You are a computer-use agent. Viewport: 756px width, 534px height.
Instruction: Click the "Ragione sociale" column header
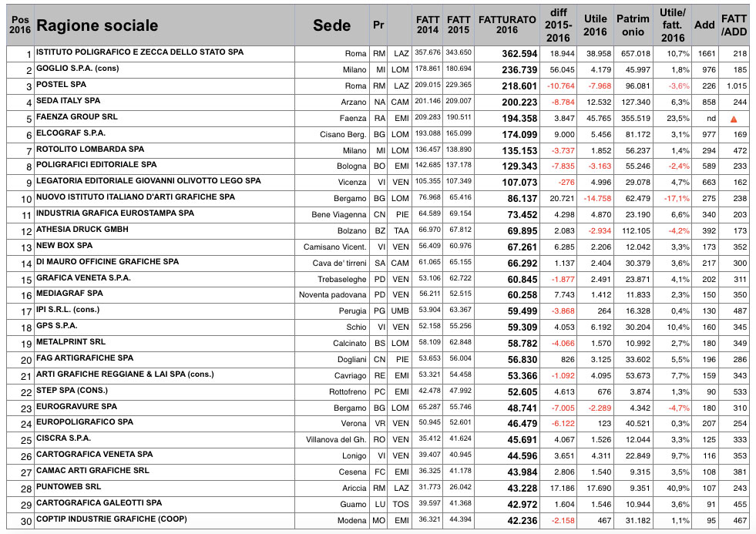coord(97,25)
